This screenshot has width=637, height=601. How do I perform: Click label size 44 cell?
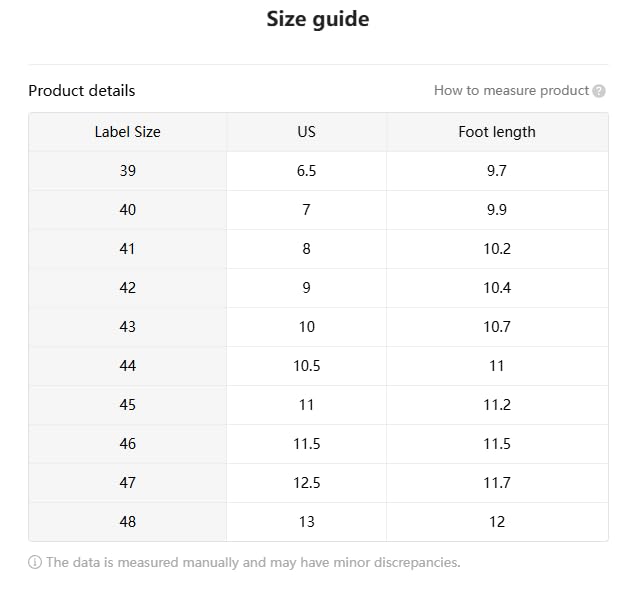(127, 366)
